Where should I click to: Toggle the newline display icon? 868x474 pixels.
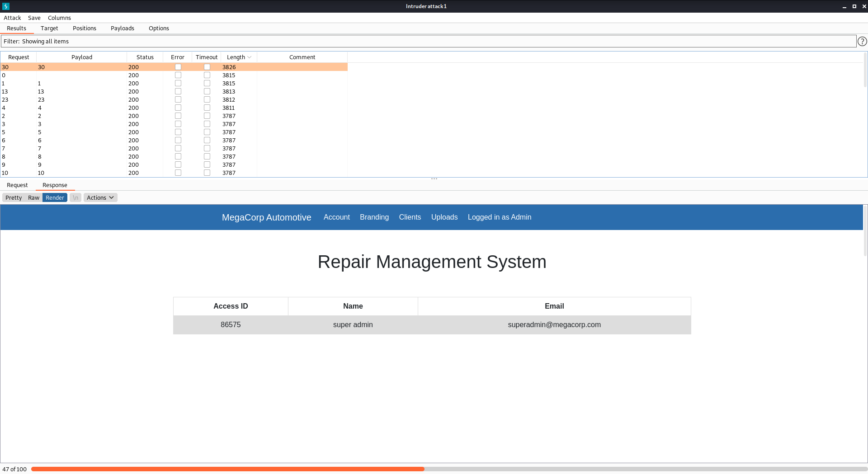coord(75,197)
